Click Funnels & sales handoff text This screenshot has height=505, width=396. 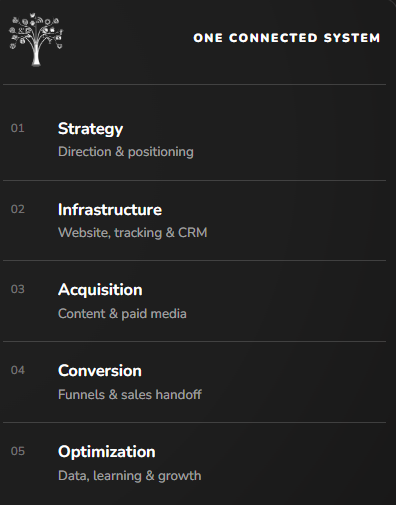tap(130, 395)
